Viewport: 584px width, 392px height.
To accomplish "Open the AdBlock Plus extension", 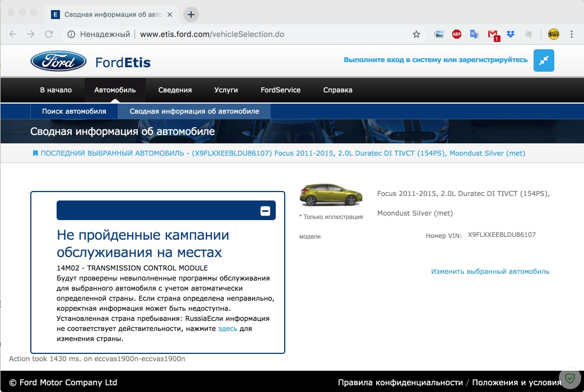I will 457,34.
